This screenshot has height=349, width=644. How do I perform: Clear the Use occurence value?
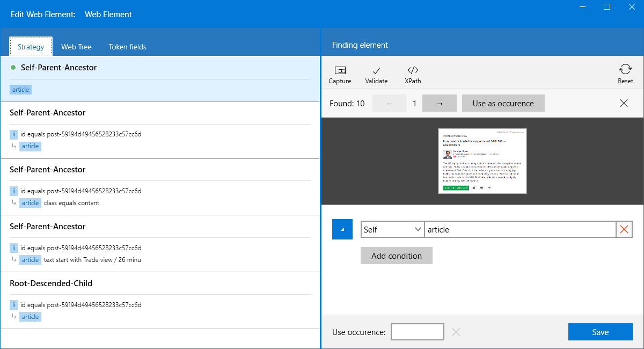coord(456,332)
